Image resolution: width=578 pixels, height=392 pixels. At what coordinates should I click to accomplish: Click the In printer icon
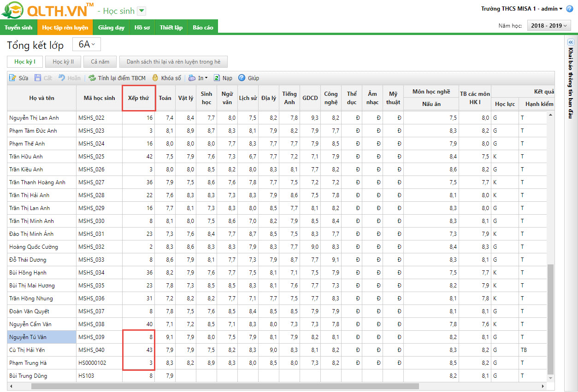coord(192,78)
